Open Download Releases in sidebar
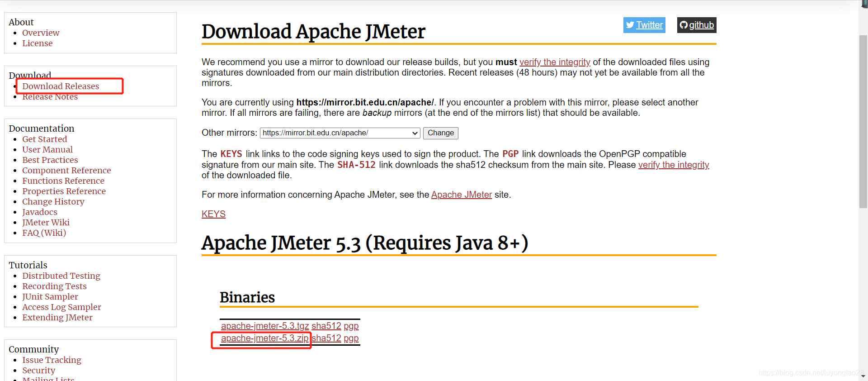 pos(61,86)
